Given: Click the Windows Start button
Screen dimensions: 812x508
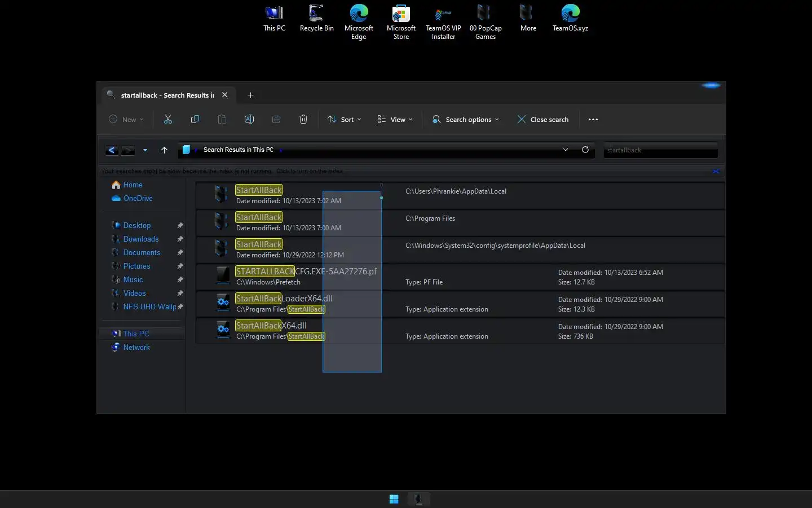Looking at the screenshot, I should pos(394,499).
